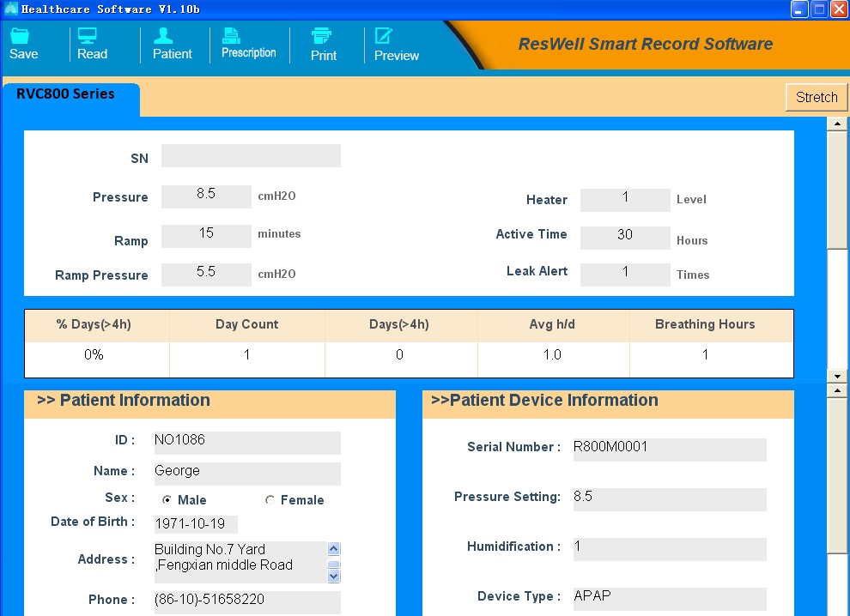This screenshot has height=616, width=850.
Task: Click the Ramp Pressure field showing 5.5
Action: pos(206,275)
